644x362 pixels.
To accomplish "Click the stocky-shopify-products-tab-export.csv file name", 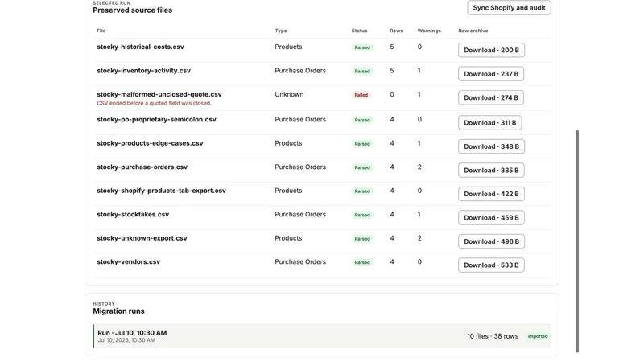I will coord(162,191).
